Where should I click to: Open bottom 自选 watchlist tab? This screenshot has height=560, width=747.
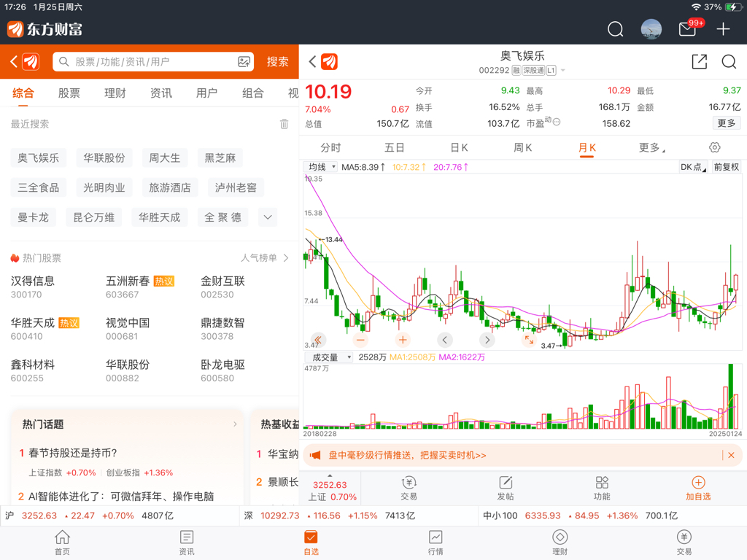(x=311, y=542)
